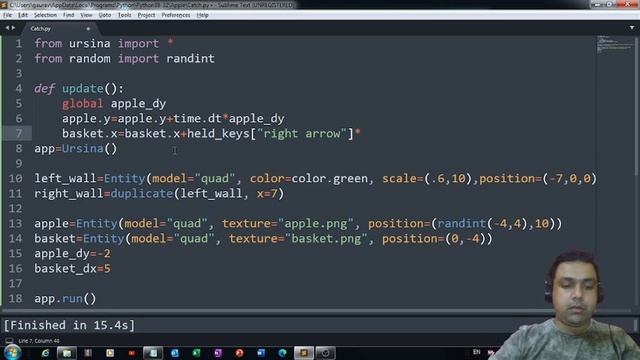The height and width of the screenshot is (360, 640).
Task: Open the Tools menu
Action: (124, 15)
